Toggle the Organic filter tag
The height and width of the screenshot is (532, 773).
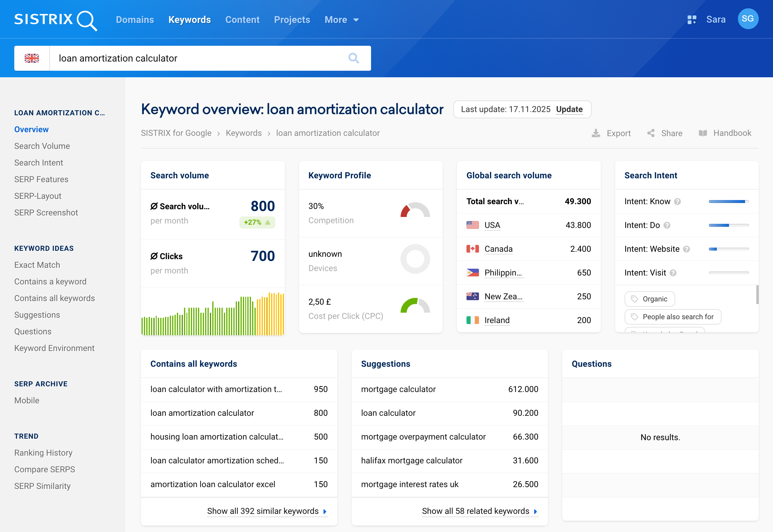click(x=649, y=299)
